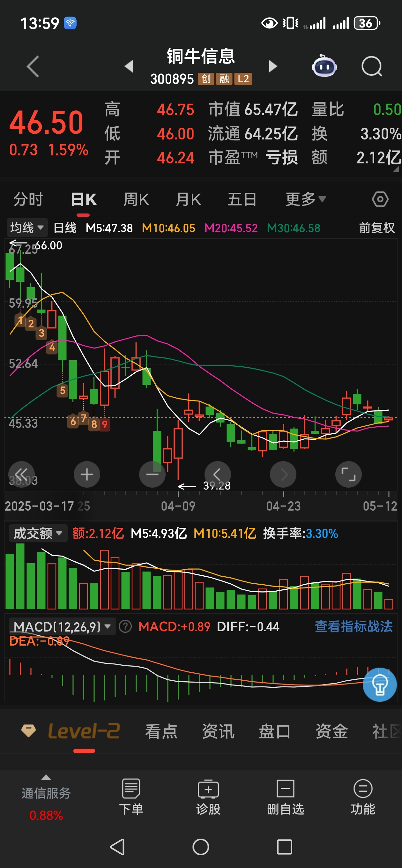Screen dimensions: 402x868
Task: Tap 日线 label in chart header
Action: [65, 228]
